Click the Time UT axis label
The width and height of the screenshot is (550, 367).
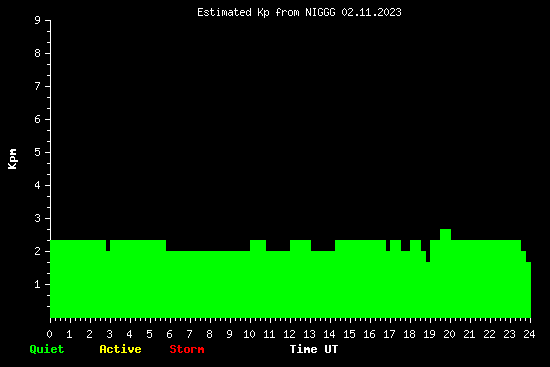[x=314, y=349]
